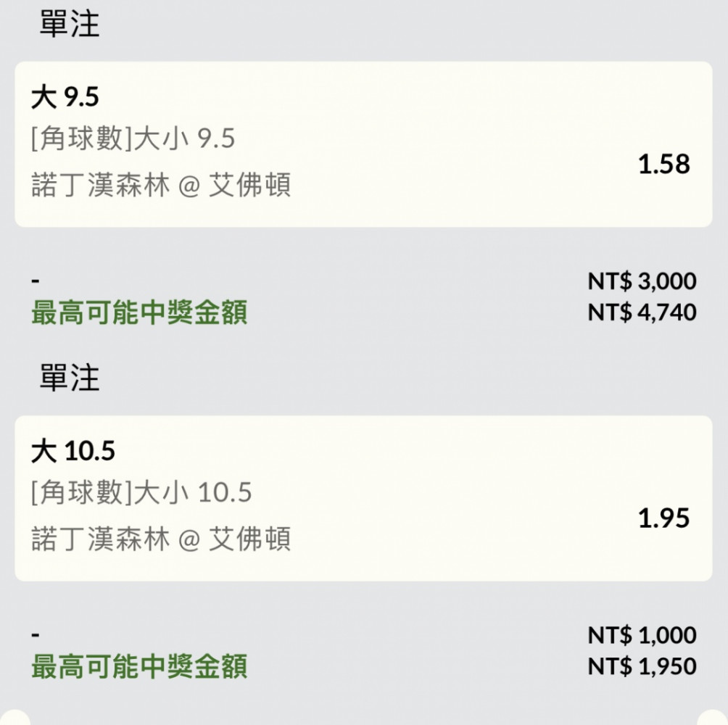The width and height of the screenshot is (728, 725).
Task: Click the NT$ 3,000 stake amount
Action: pyautogui.click(x=642, y=281)
